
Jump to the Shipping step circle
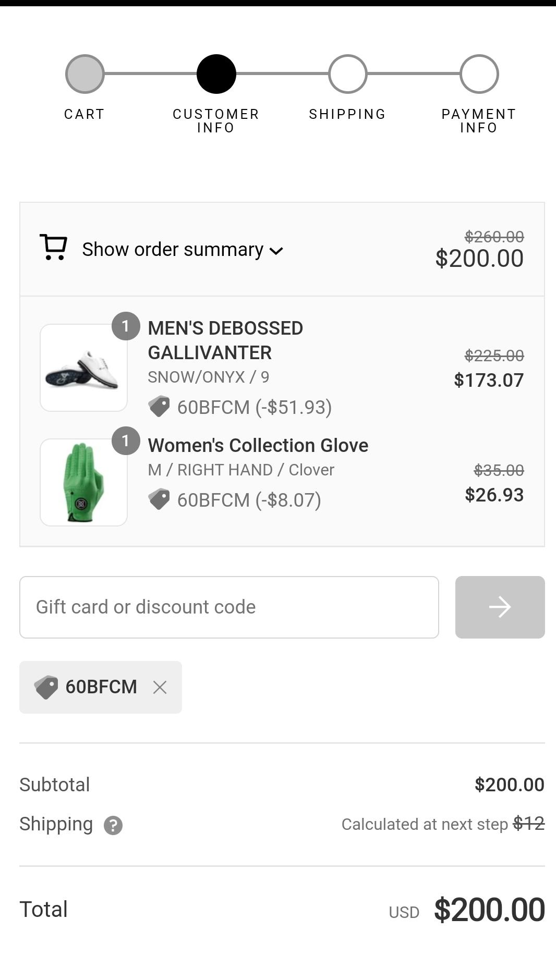coord(348,74)
